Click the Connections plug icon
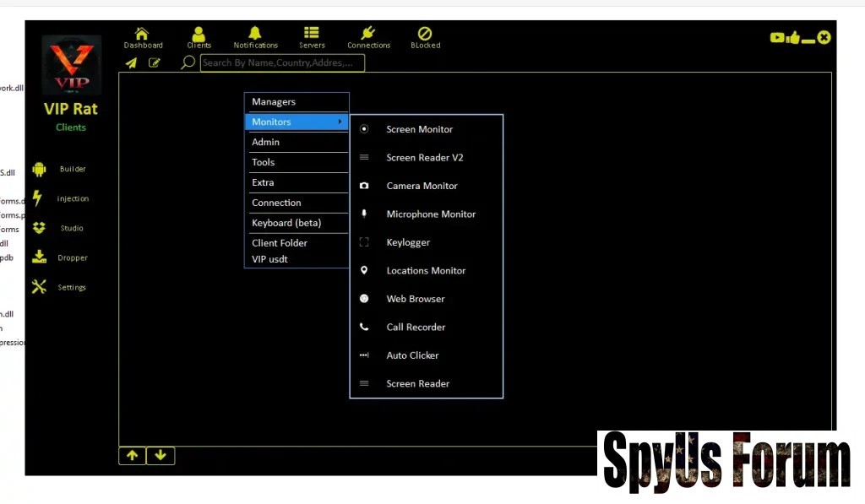Image resolution: width=865 pixels, height=504 pixels. tap(368, 34)
